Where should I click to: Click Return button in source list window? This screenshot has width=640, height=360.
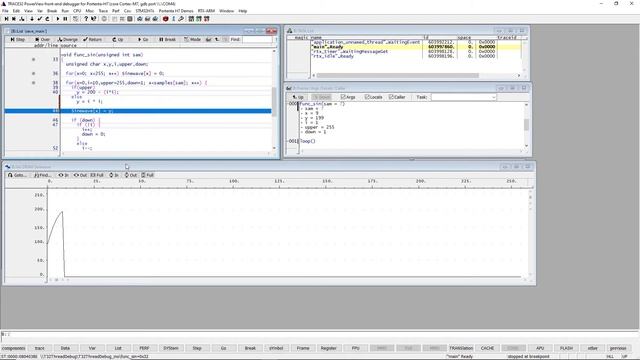(x=92, y=40)
